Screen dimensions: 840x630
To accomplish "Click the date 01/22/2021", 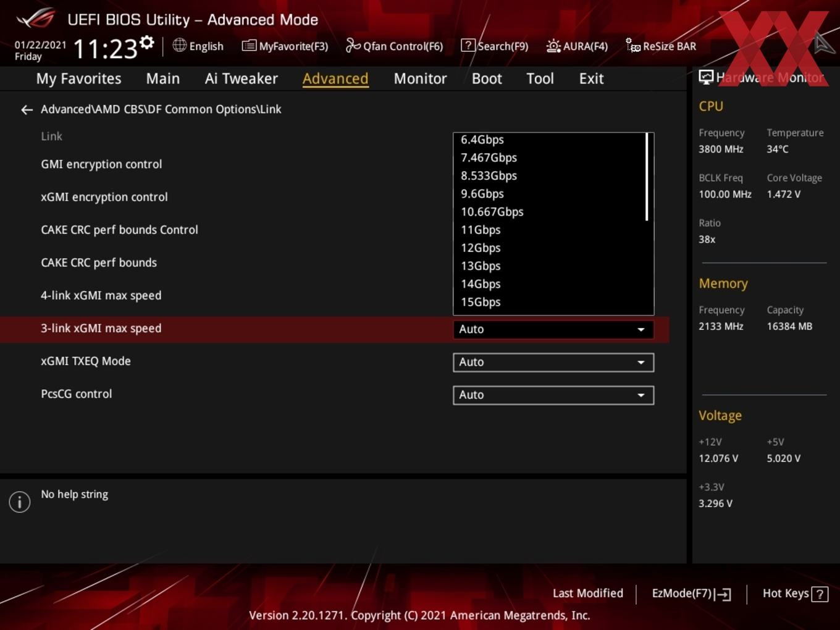I will click(x=40, y=45).
